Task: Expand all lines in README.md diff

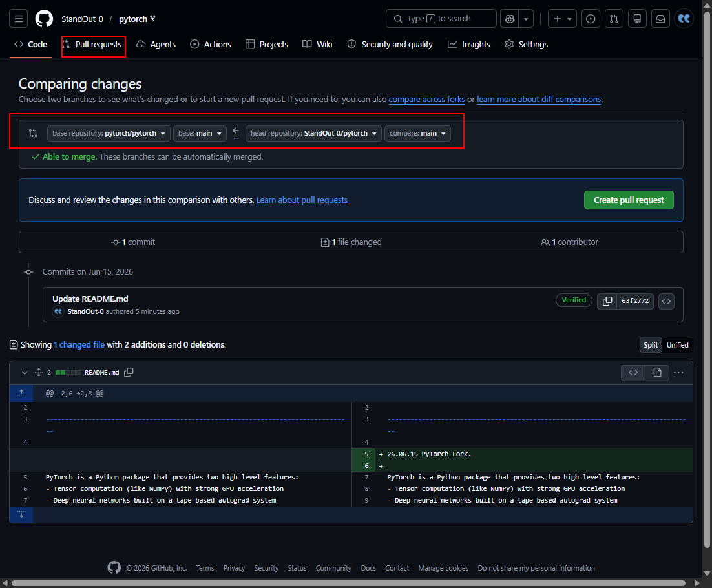Action: click(39, 372)
